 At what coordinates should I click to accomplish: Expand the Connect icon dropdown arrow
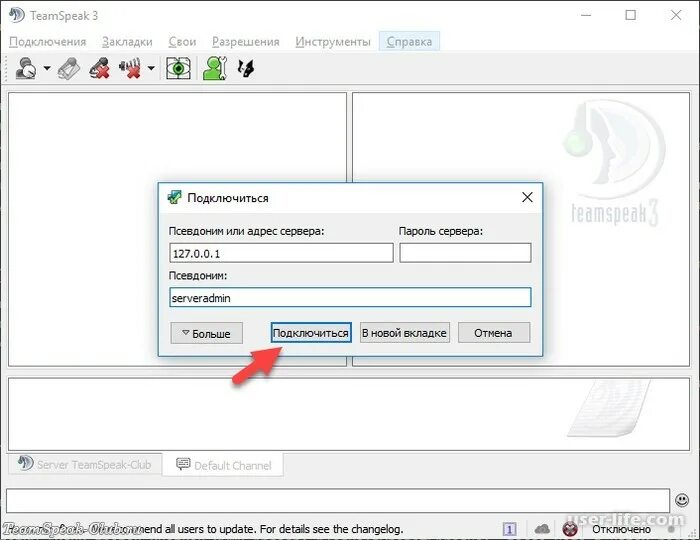click(x=47, y=68)
